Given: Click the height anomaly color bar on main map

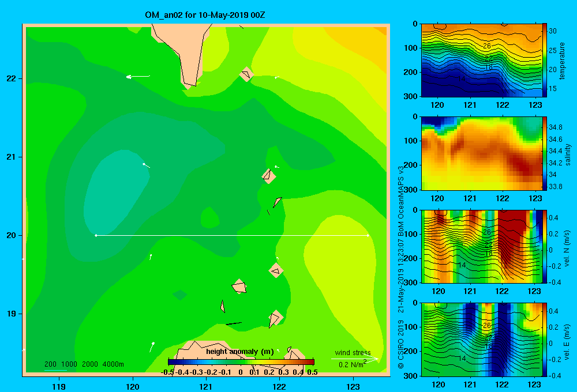Looking at the screenshot, I should tap(241, 362).
